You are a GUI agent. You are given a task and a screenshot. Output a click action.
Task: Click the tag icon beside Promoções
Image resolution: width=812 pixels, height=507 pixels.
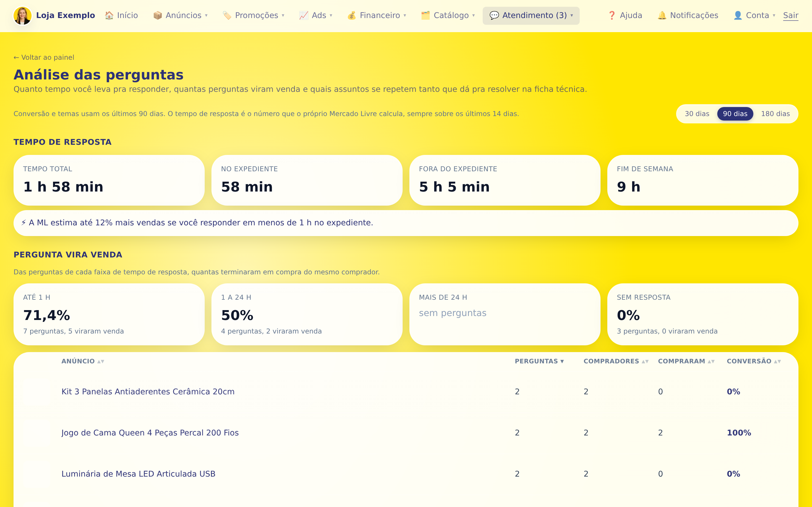point(227,15)
